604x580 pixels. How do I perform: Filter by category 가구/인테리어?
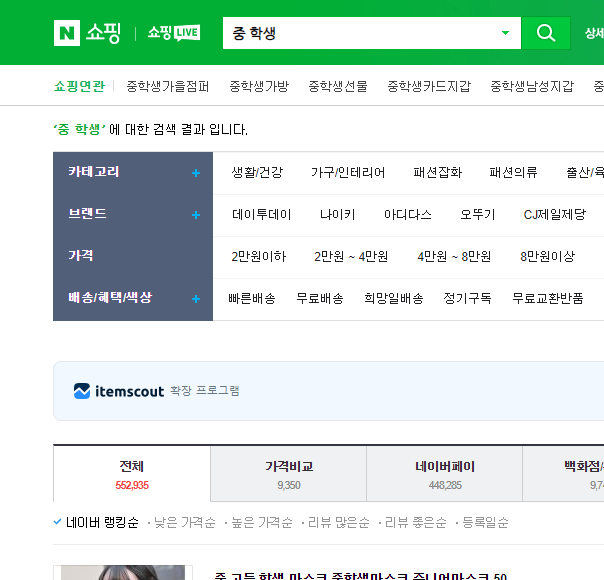(348, 173)
